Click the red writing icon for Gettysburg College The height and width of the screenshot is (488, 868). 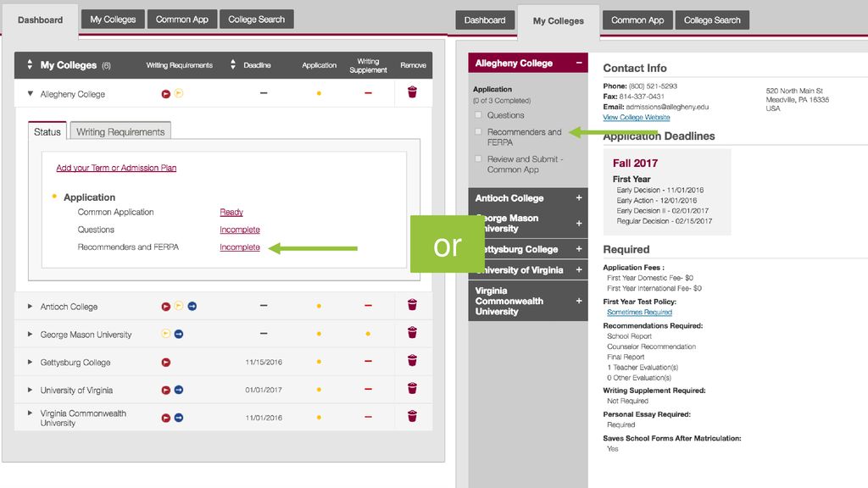165,363
